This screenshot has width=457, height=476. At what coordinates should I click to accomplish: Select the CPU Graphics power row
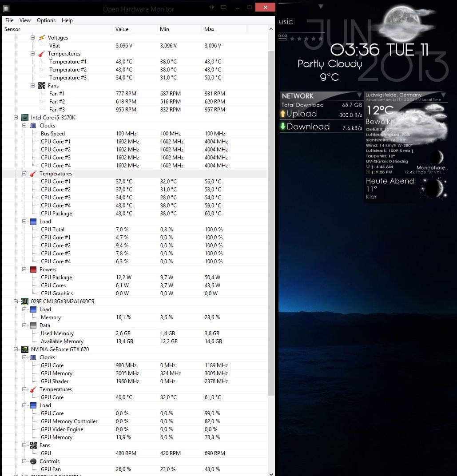[x=135, y=294]
